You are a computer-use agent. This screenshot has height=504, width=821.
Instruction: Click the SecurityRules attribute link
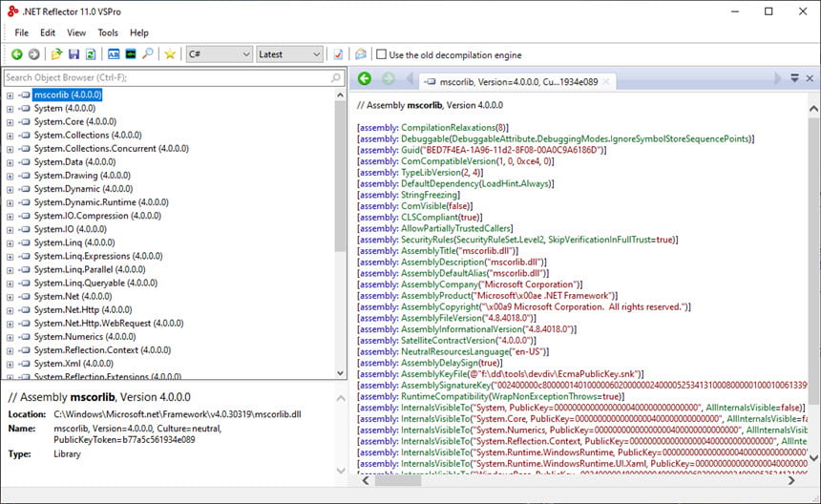pos(427,240)
